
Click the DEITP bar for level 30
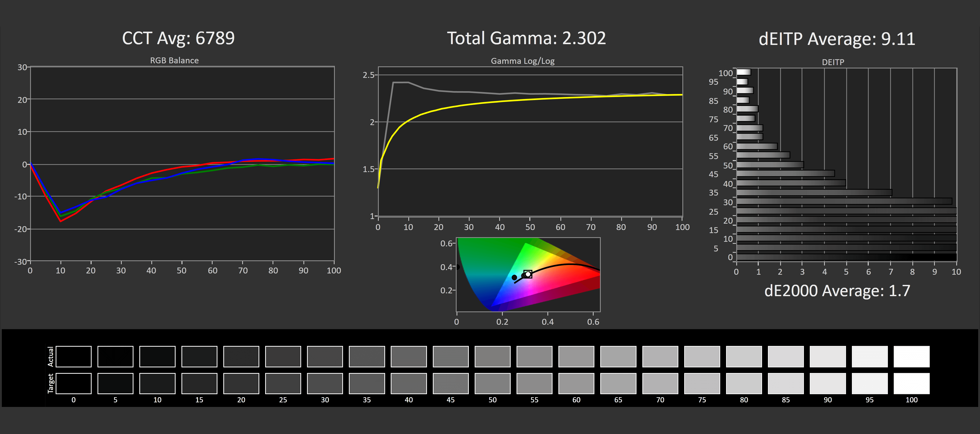point(844,201)
